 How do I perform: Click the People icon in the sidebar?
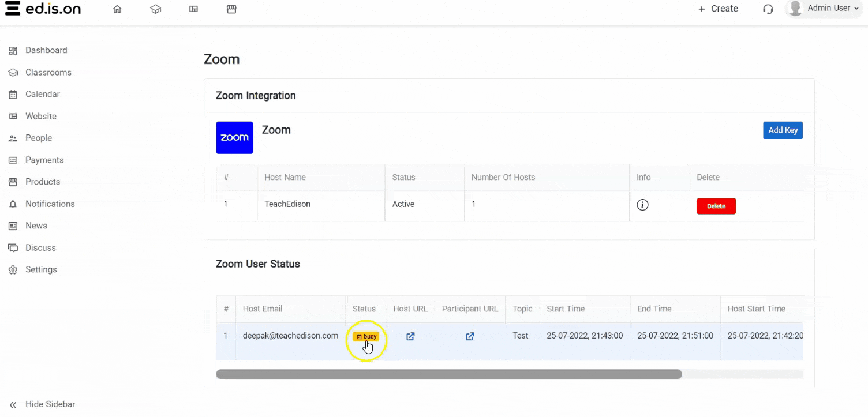(x=13, y=138)
